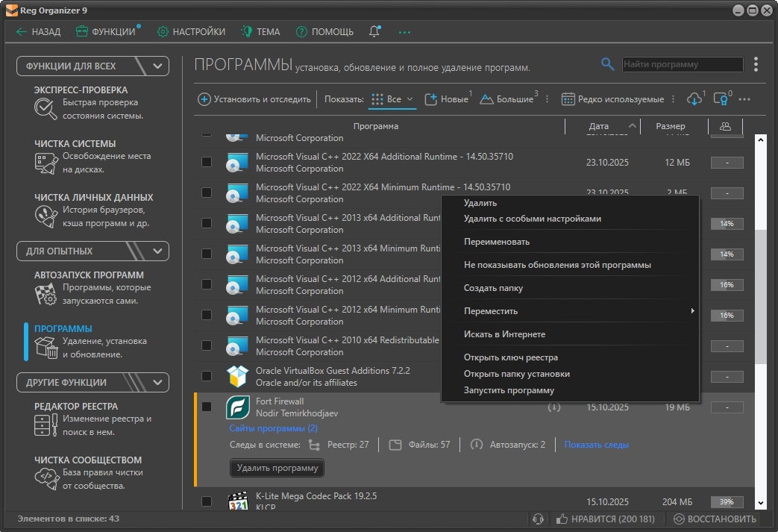This screenshot has height=532, width=778.
Task: Click the search magnifier icon
Action: click(x=608, y=64)
